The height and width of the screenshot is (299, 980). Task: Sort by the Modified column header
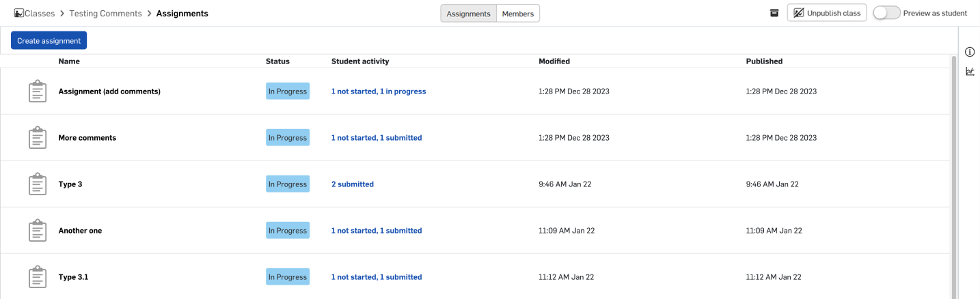554,61
